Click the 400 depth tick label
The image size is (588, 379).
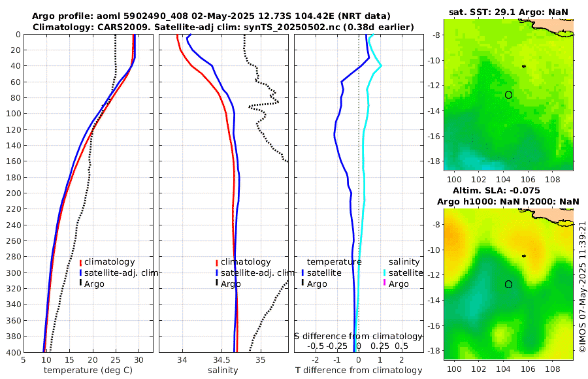13,353
